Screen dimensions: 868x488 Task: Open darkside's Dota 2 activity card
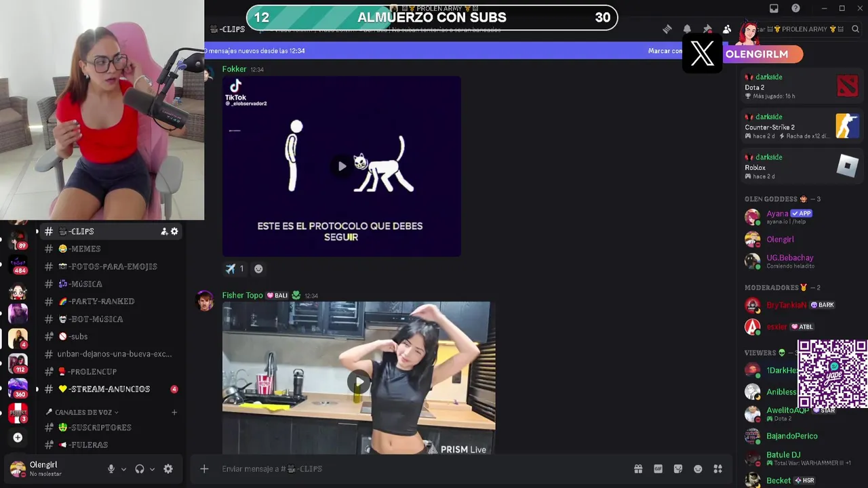[x=802, y=86]
